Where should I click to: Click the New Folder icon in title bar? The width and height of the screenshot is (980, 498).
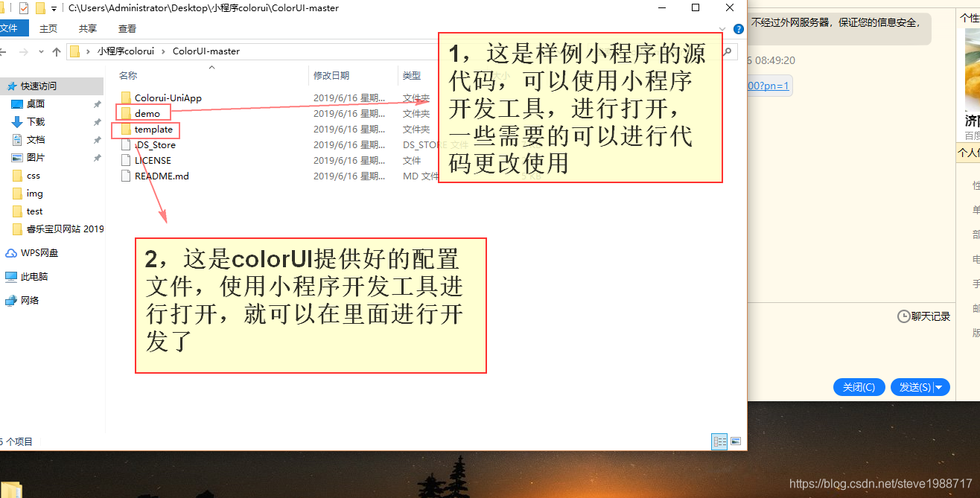pos(40,8)
